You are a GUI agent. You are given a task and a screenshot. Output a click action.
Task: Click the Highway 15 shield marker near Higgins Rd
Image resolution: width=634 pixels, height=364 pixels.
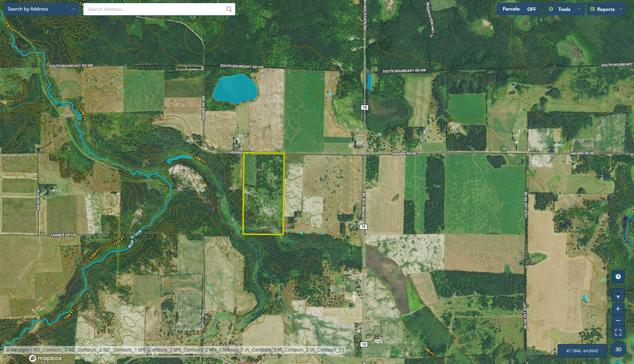tap(365, 108)
